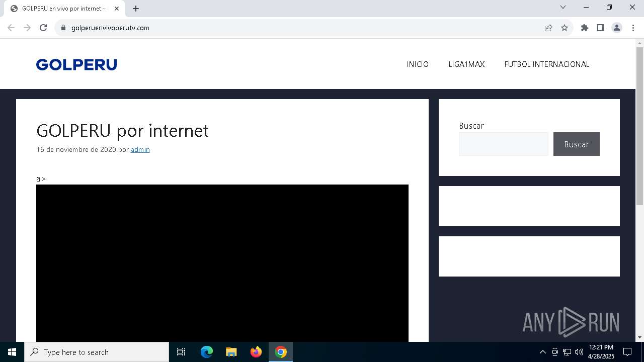Close the GOLPERU en vivo tab
644x362 pixels.
(117, 9)
